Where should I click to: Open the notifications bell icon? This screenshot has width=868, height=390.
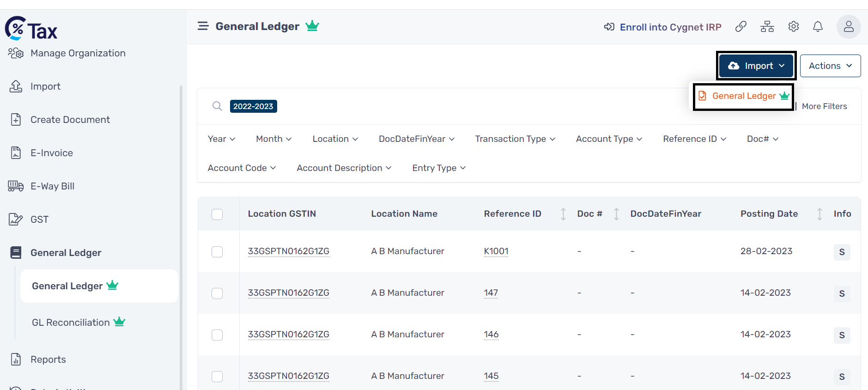[818, 27]
